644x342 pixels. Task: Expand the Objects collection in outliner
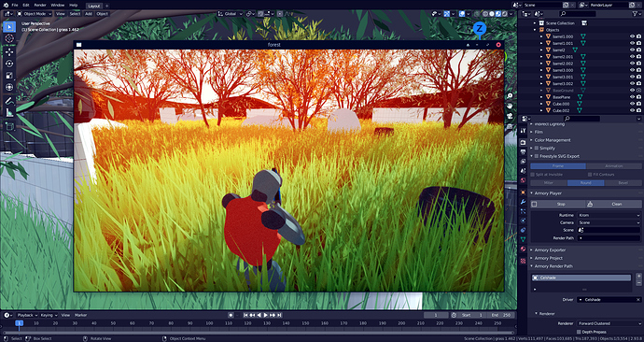point(535,30)
